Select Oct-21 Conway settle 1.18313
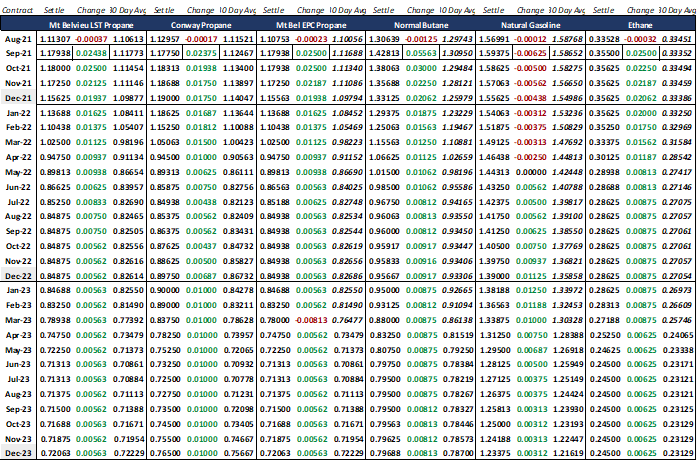Viewport: 697px width, 461px height. (165, 68)
